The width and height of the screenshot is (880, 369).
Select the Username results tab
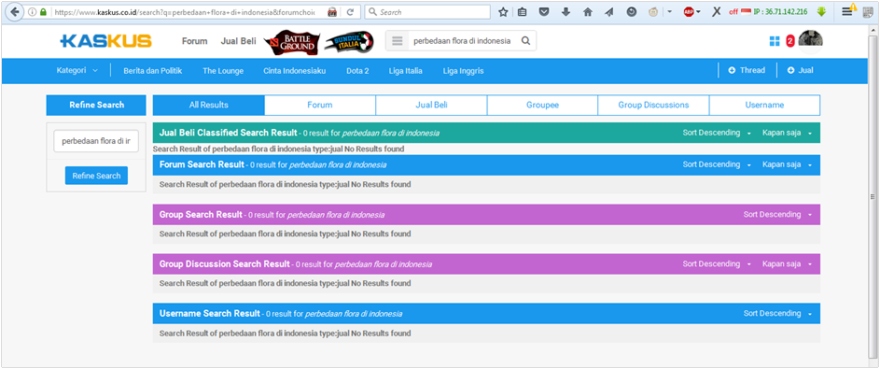pos(764,105)
